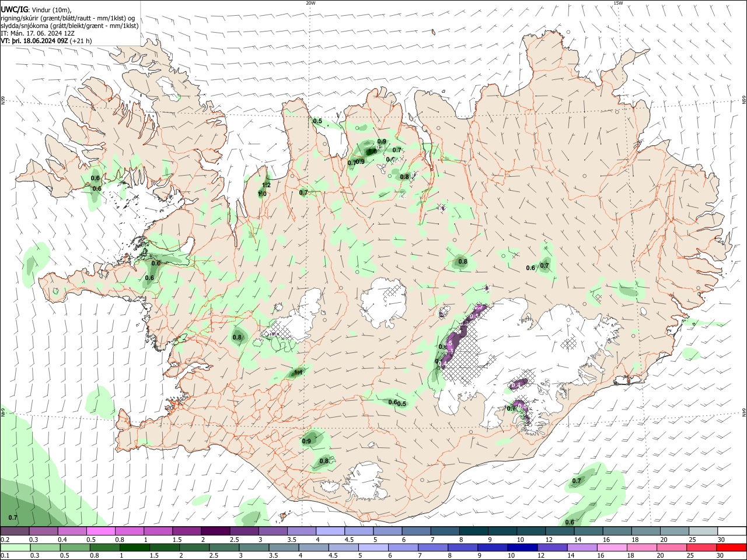Select the 0.4 legend scale label
This screenshot has height=560, width=747.
62,540
